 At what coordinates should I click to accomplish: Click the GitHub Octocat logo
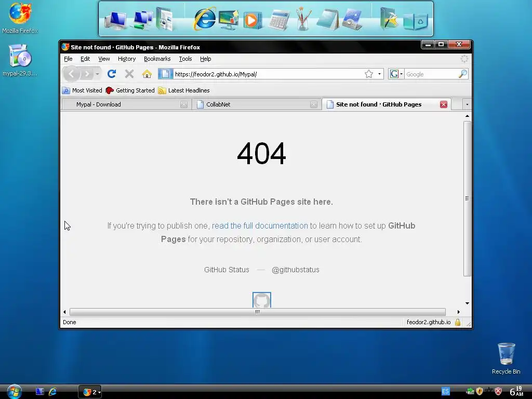(x=262, y=300)
